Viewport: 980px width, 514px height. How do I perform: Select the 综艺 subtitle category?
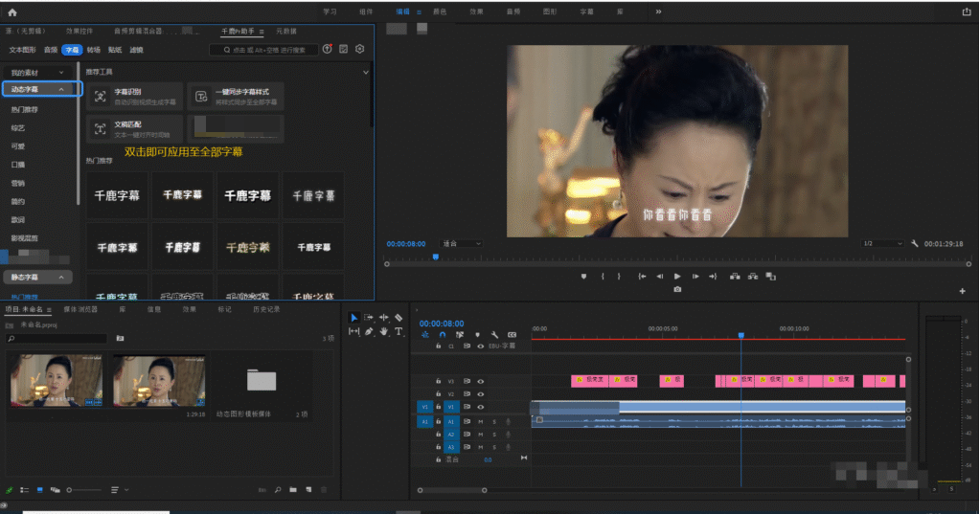(x=18, y=127)
